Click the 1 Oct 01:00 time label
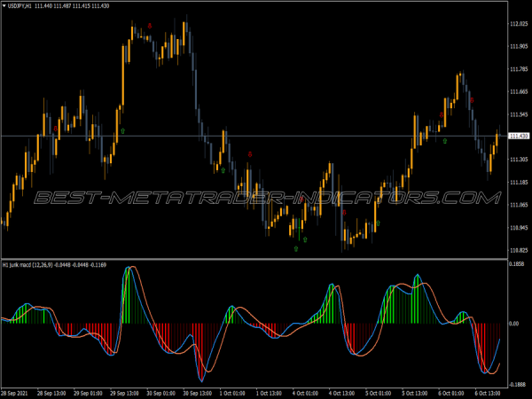Screen dimensions: 532x399 232,393
